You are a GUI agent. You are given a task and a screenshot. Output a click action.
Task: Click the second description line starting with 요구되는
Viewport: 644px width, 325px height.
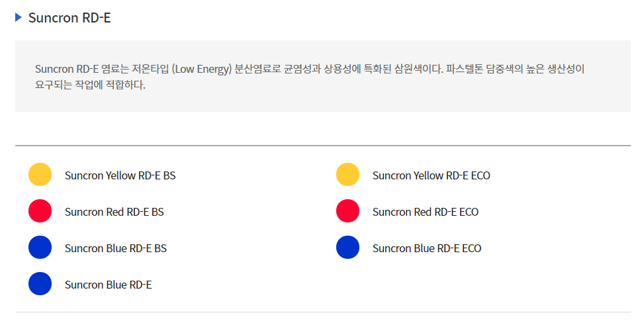click(x=91, y=85)
